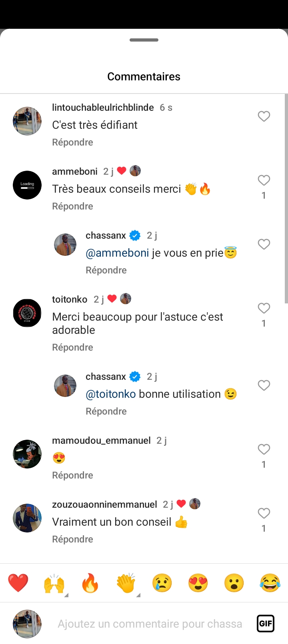Viewport: 288px width, 644px height.
Task: Open skin tone options for clapping emoji
Action: [127, 584]
